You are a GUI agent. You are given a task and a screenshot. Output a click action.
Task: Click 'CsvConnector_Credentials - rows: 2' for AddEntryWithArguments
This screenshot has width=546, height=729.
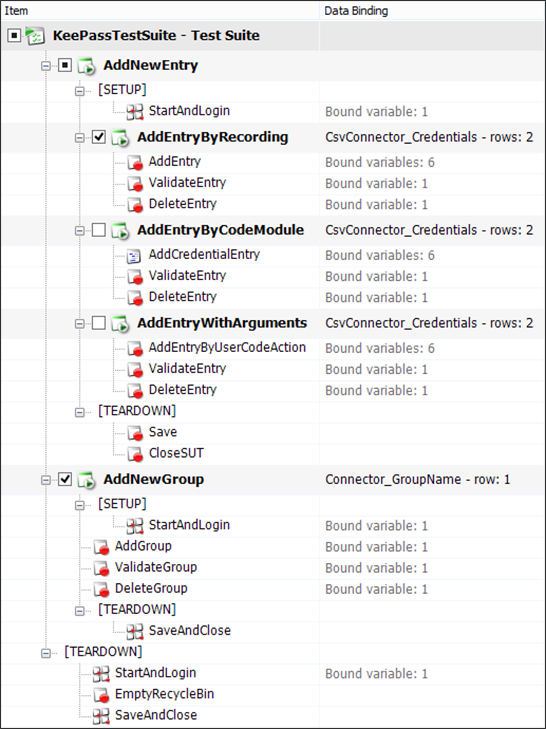[x=429, y=323]
